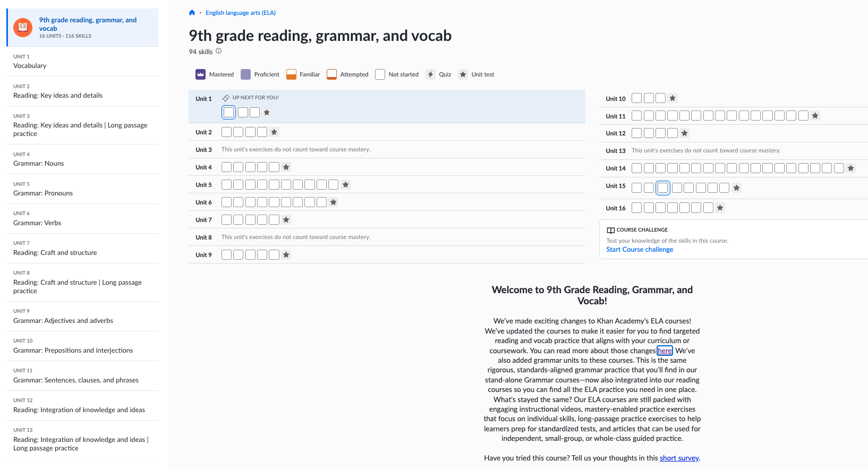Click the Unit 13 label in mastery grid
Screen dimensions: 868x469
point(616,151)
